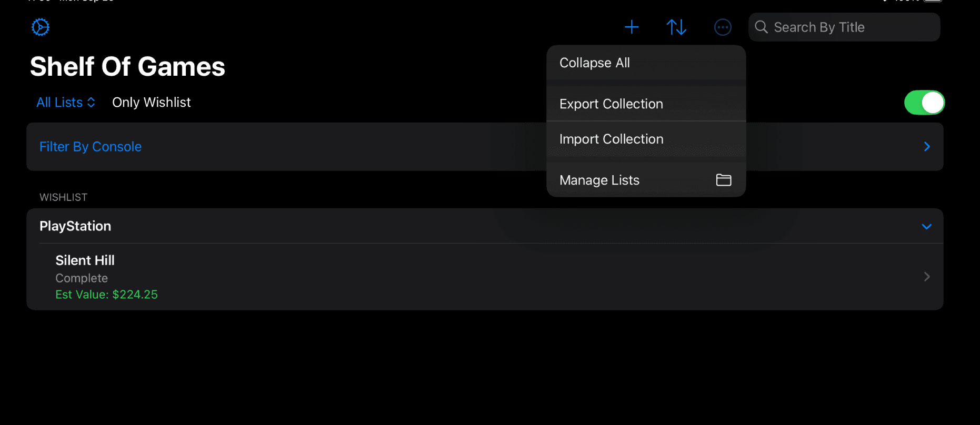This screenshot has width=980, height=425.
Task: Disable the Only Wishlist switch
Action: (x=924, y=103)
